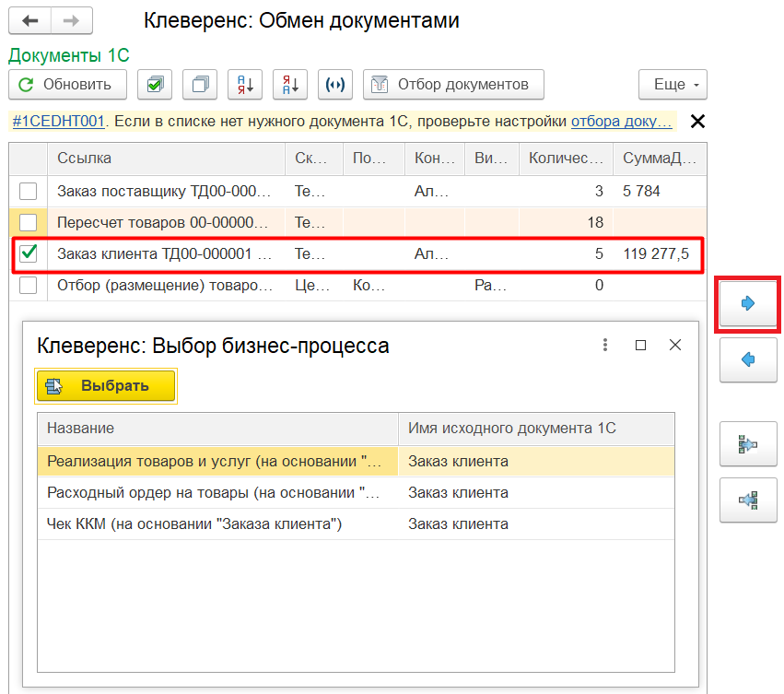Click the 119 277,5 sum cell
This screenshot has width=784, height=694.
[x=656, y=254]
